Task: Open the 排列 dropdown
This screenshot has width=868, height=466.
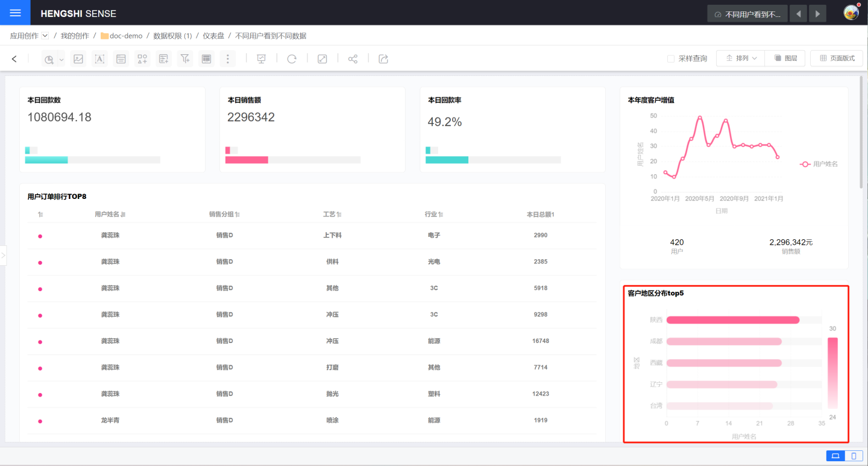Action: (x=741, y=58)
